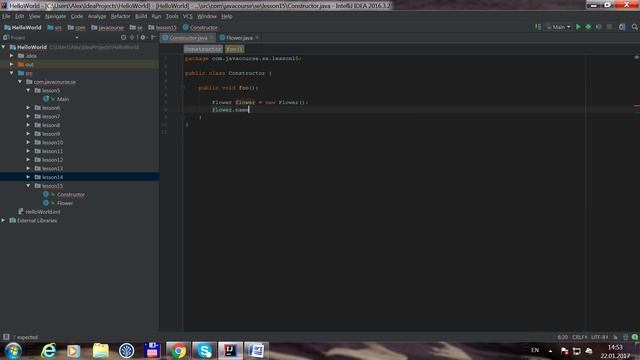Open Internet Explorer from taskbar
This screenshot has height=360, width=640.
click(49, 351)
